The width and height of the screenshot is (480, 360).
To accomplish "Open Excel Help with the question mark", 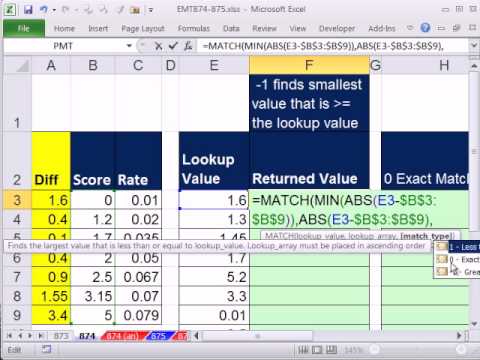I will [x=425, y=28].
